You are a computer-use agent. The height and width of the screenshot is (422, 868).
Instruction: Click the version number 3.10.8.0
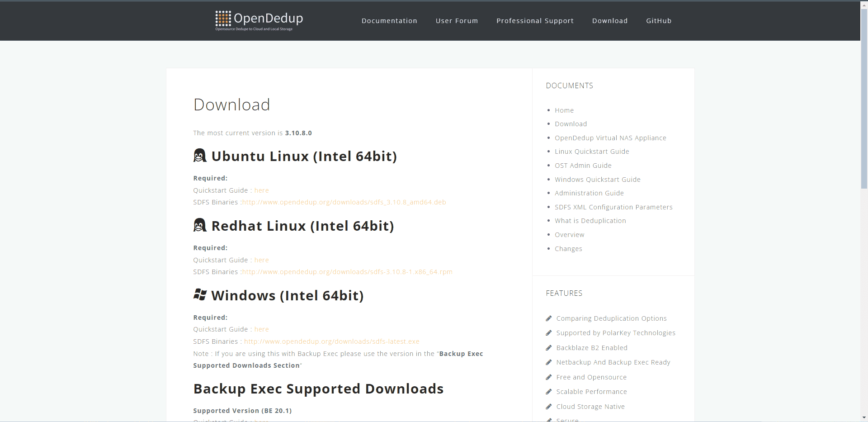[298, 133]
